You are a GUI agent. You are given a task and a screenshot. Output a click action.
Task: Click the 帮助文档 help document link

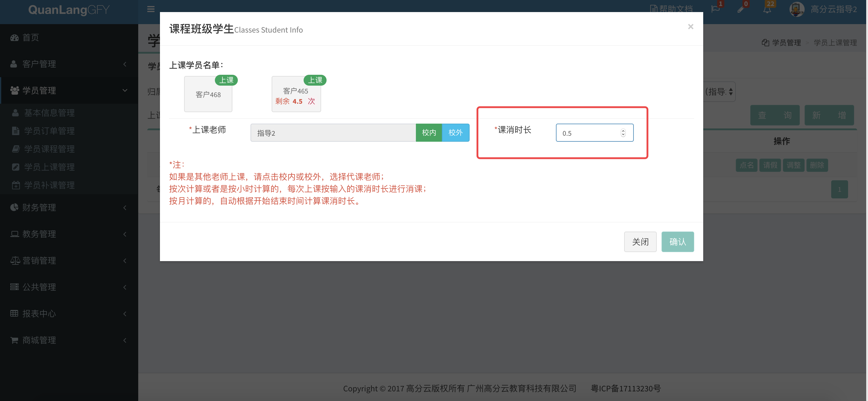point(671,9)
